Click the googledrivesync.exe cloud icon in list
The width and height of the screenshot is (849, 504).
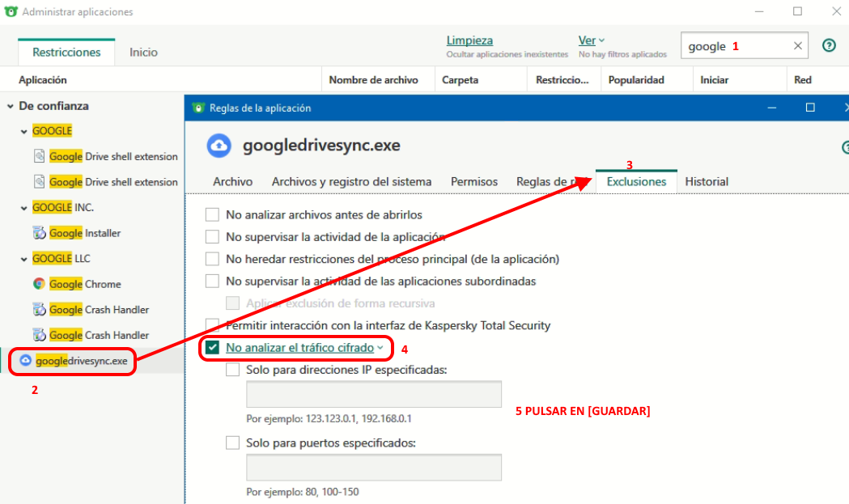coord(25,361)
